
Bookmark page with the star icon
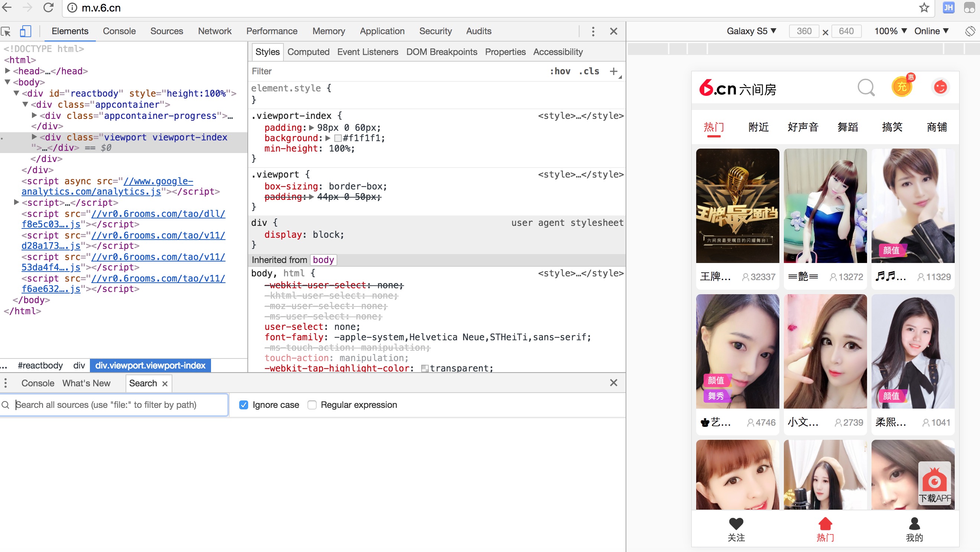coord(924,7)
